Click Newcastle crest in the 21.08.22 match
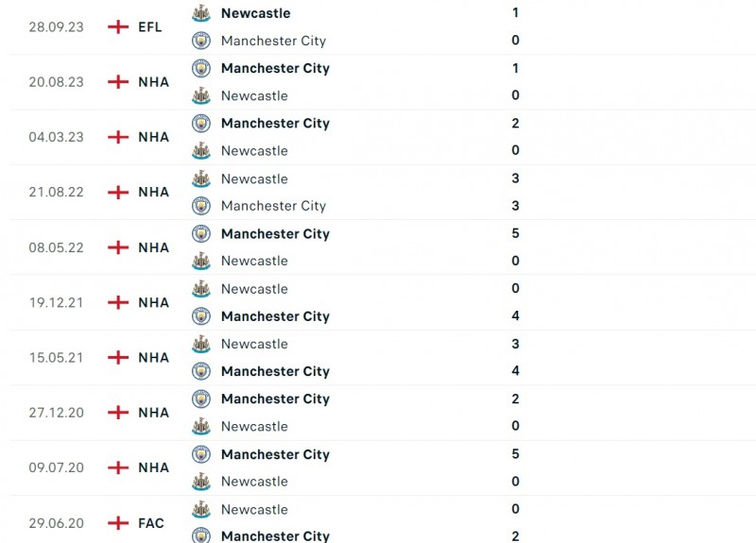Viewport: 756px width, 543px height. pyautogui.click(x=200, y=178)
